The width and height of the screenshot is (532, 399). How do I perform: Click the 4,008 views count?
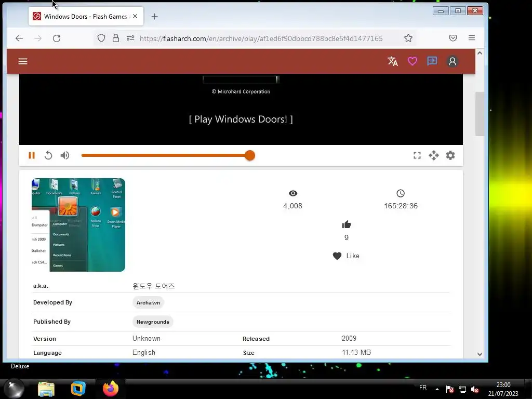click(293, 206)
